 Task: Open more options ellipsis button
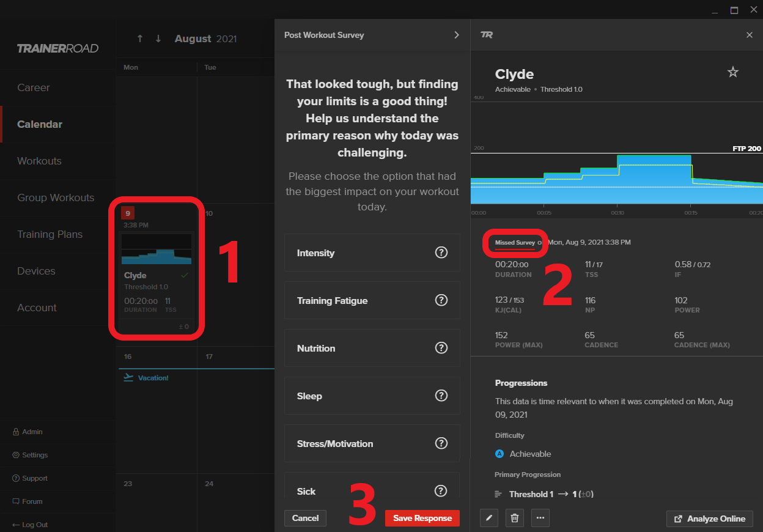[x=540, y=518]
